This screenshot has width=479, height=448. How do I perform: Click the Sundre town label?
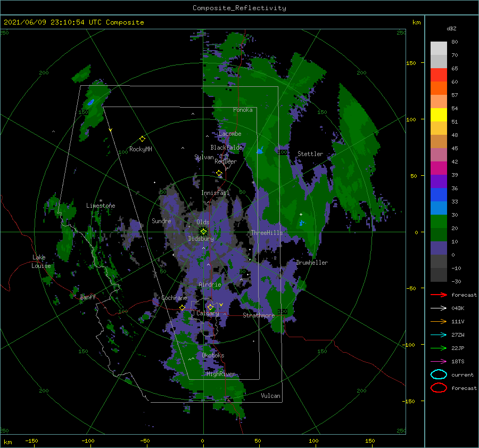(161, 221)
